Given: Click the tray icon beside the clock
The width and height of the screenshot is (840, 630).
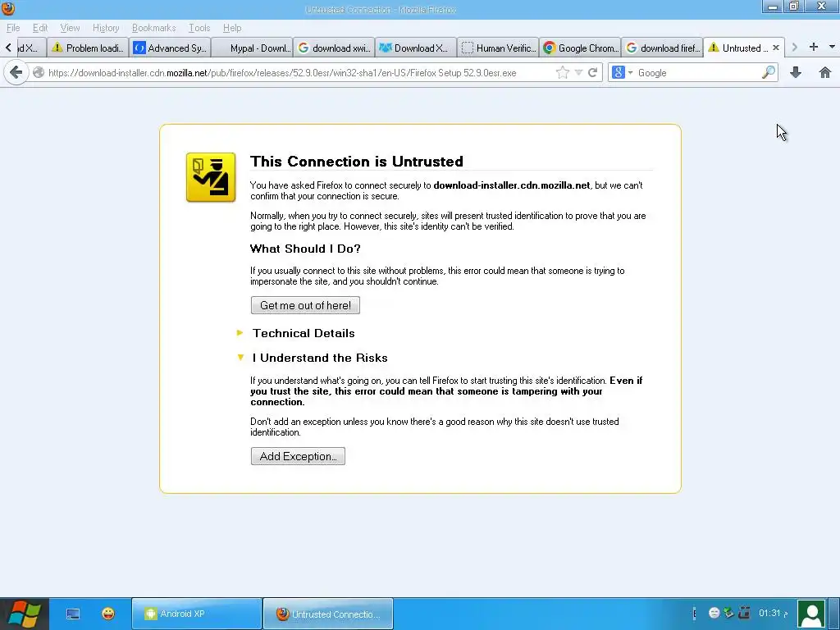Looking at the screenshot, I should [x=743, y=613].
